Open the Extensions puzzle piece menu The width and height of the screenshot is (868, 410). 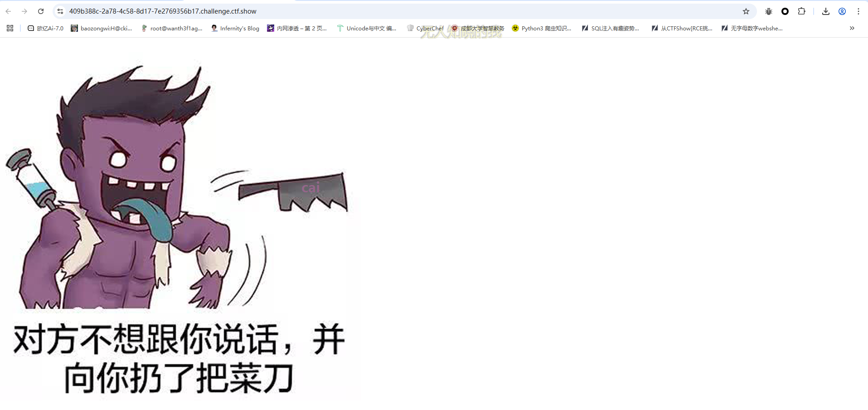pos(802,11)
